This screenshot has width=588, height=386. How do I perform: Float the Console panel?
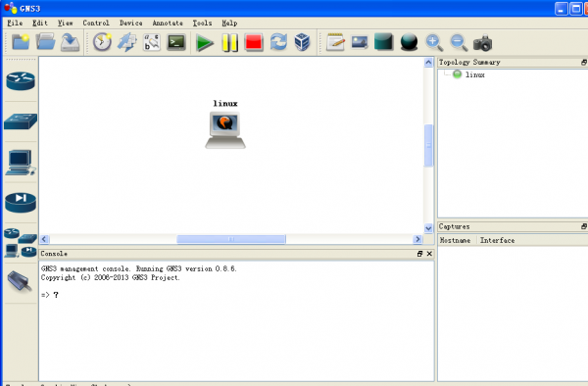[419, 254]
